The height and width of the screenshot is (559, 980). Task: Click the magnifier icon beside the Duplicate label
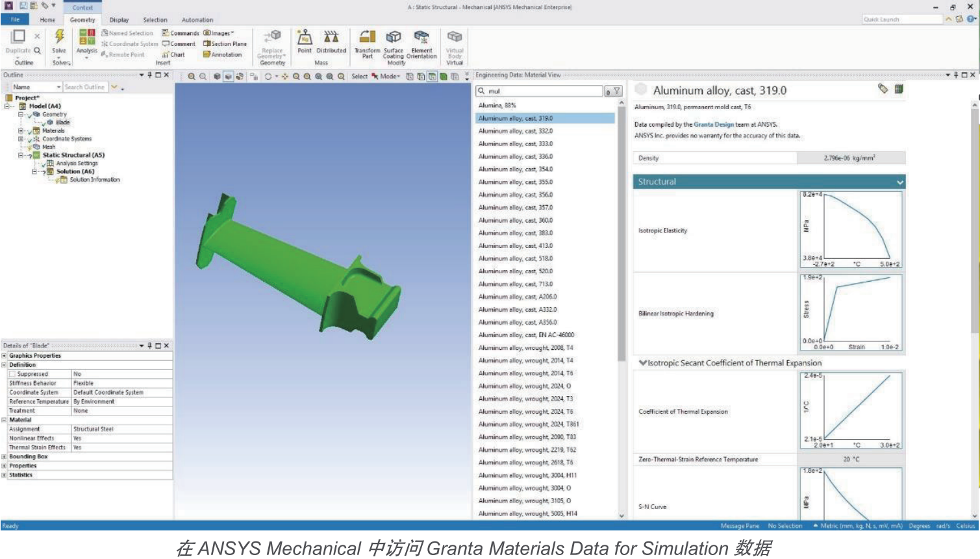[x=37, y=51]
